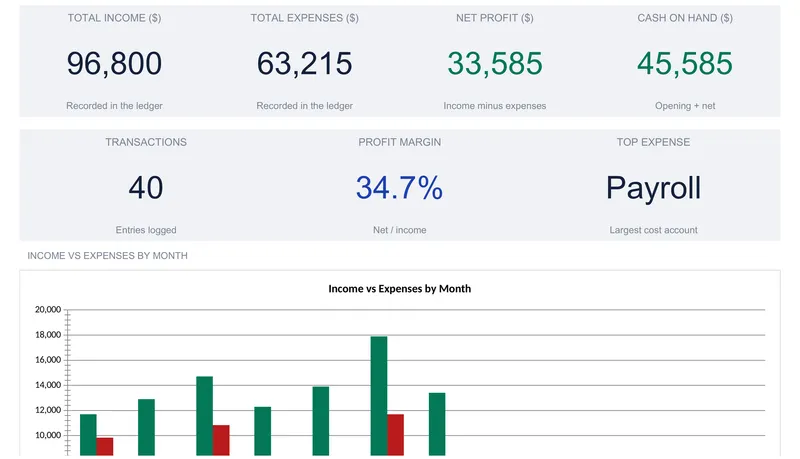Select the first green income bar in the chart

88,435
